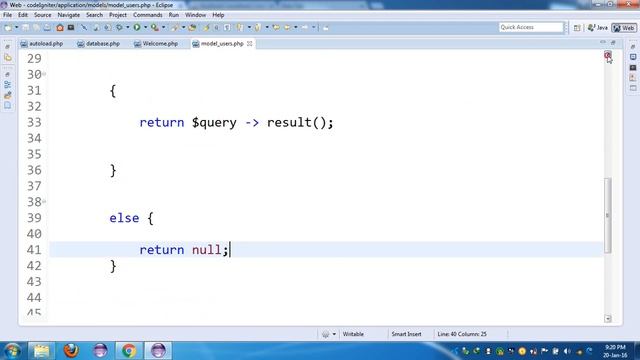Switch to the database.php tab

99,44
